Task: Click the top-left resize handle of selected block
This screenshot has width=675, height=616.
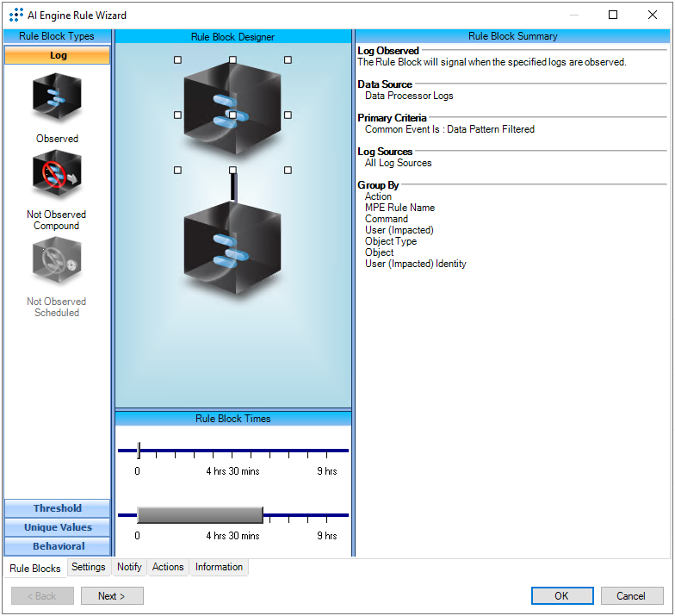Action: click(x=177, y=60)
